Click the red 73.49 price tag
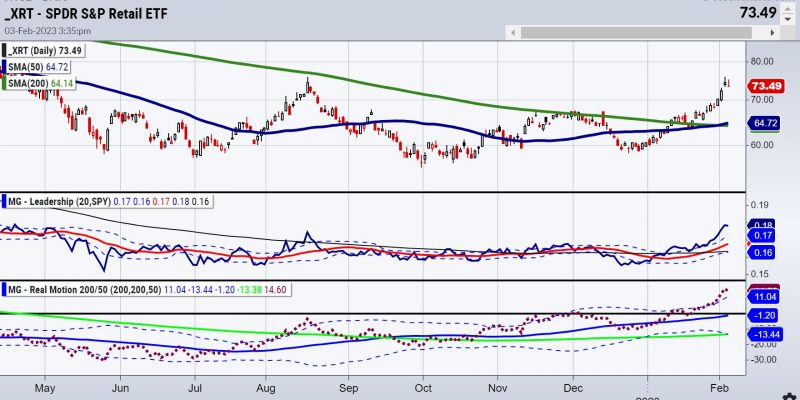Viewport: 800px width, 400px height. [x=764, y=86]
